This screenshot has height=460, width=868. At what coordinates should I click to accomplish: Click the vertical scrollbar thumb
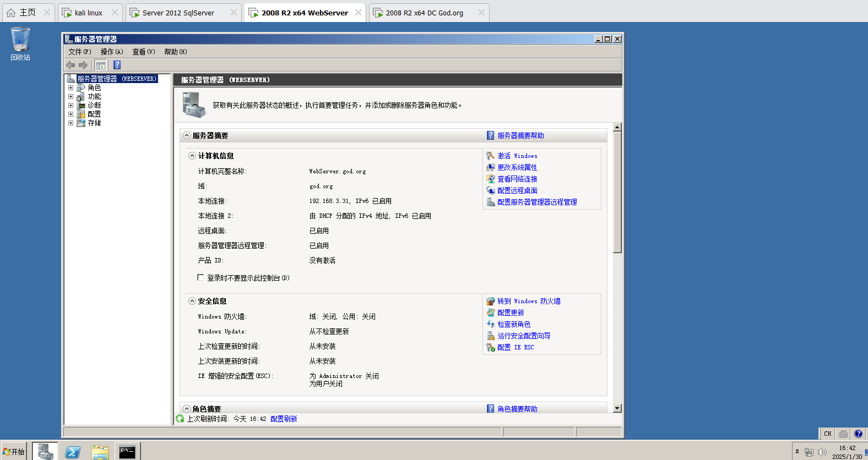617,193
